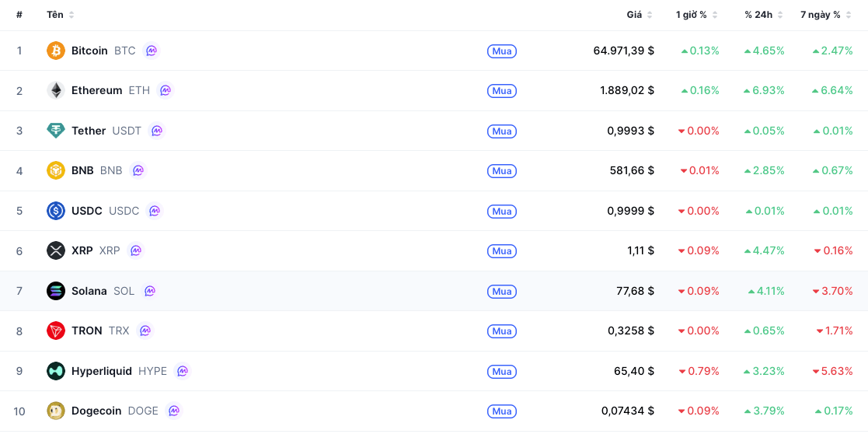Click Solana 7-day change 3.70%
The height and width of the screenshot is (434, 868).
point(832,291)
